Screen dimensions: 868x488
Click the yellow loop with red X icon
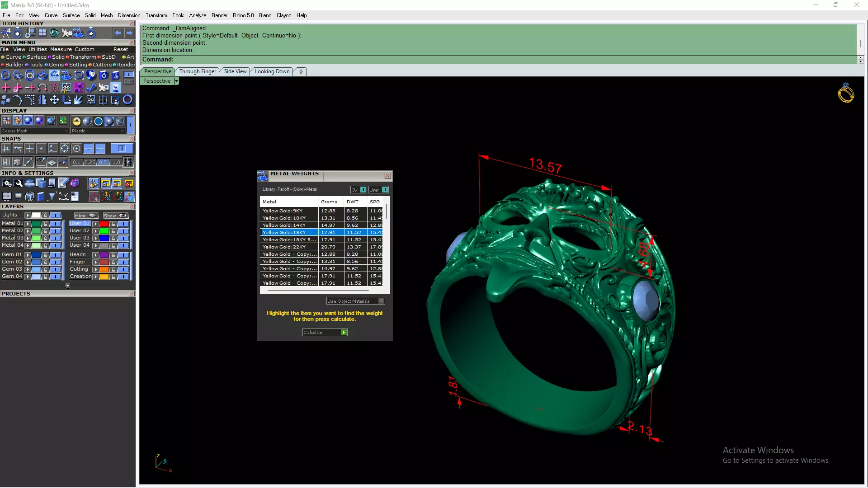coord(129,183)
